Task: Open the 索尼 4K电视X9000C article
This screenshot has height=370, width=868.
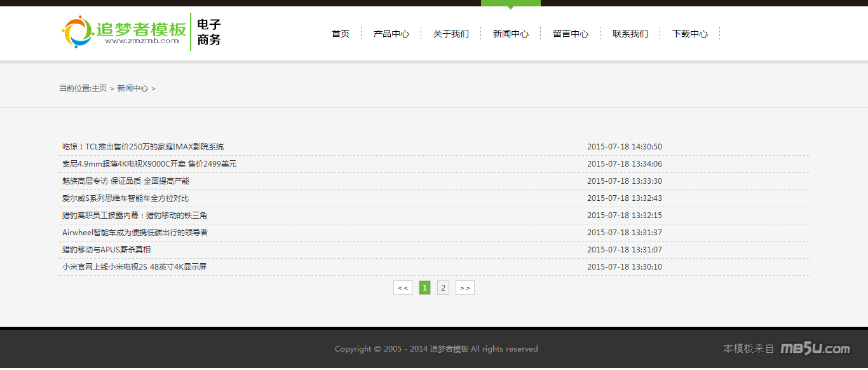Action: (149, 164)
